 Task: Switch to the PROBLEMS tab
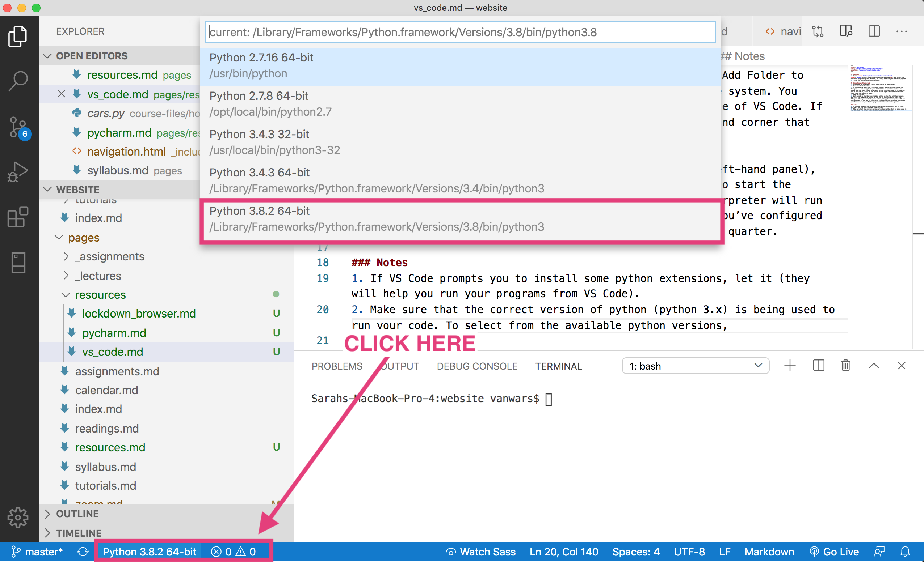pos(337,366)
